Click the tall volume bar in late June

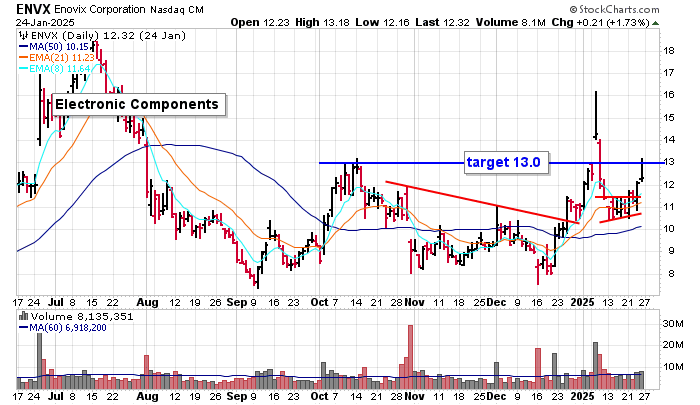[x=39, y=361]
